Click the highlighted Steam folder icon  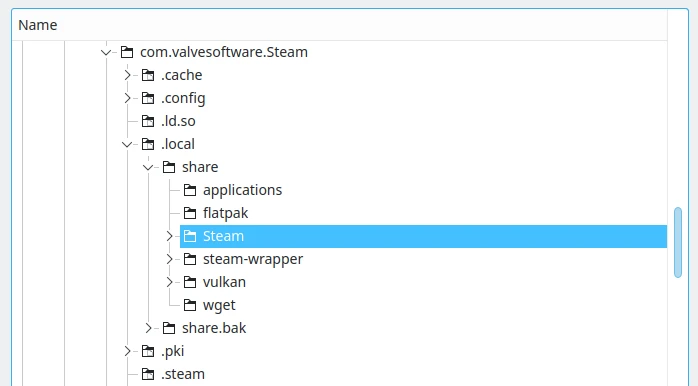[190, 236]
